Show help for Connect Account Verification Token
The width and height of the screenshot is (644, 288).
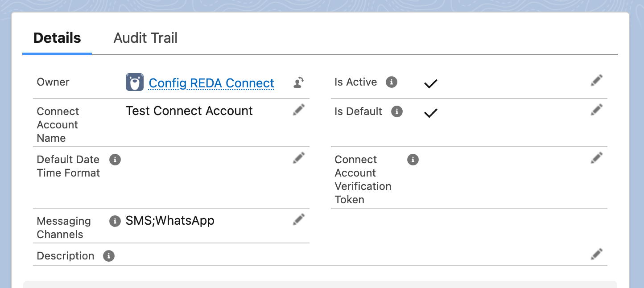click(413, 160)
